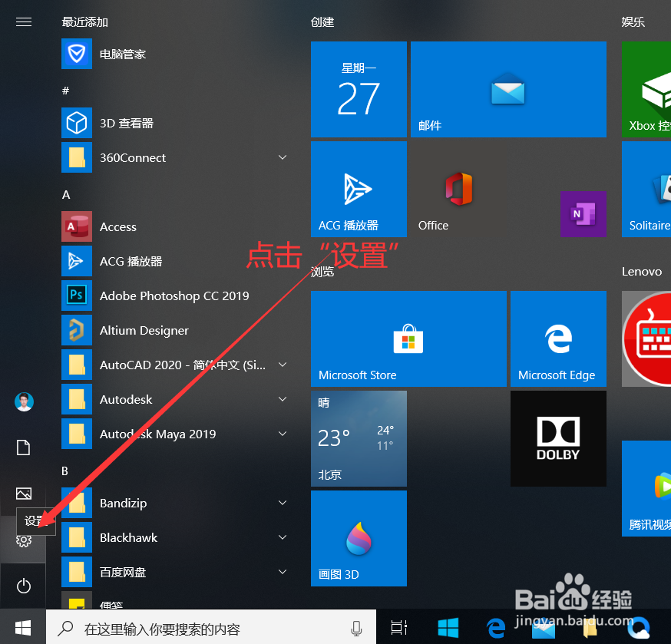Open Mail from the taskbar
Screen dimensions: 671x644
(x=544, y=628)
